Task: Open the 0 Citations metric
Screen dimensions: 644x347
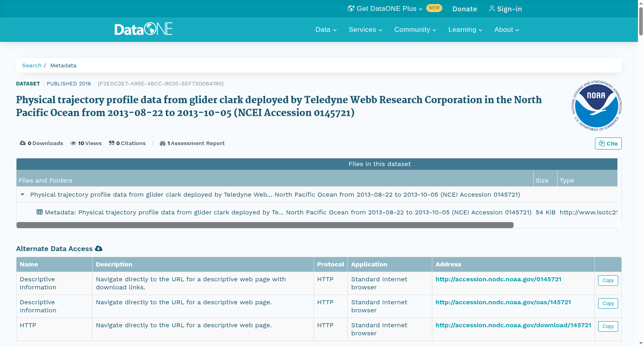Action: click(x=127, y=143)
